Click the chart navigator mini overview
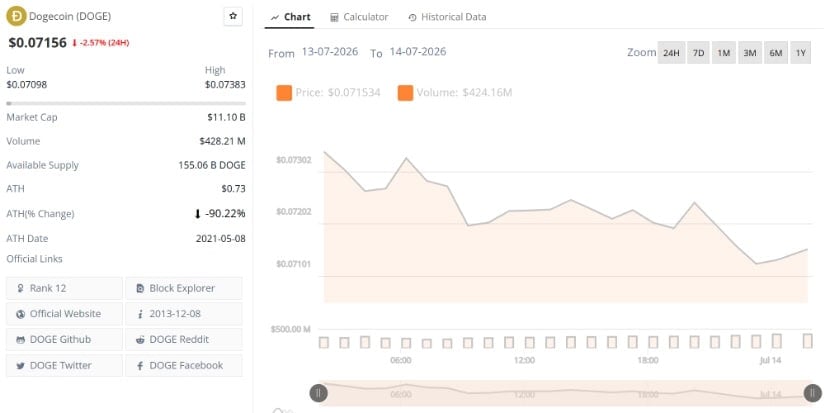Viewport: 825px width, 413px height. 566,392
